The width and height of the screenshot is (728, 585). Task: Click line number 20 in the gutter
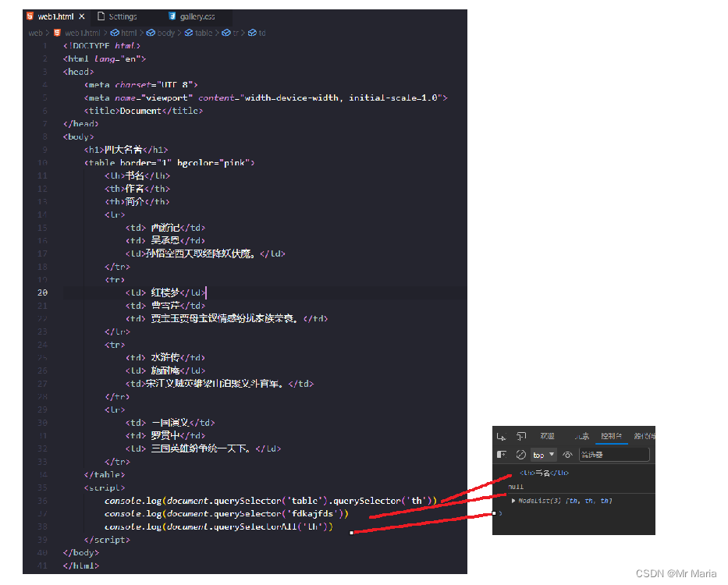coord(42,292)
